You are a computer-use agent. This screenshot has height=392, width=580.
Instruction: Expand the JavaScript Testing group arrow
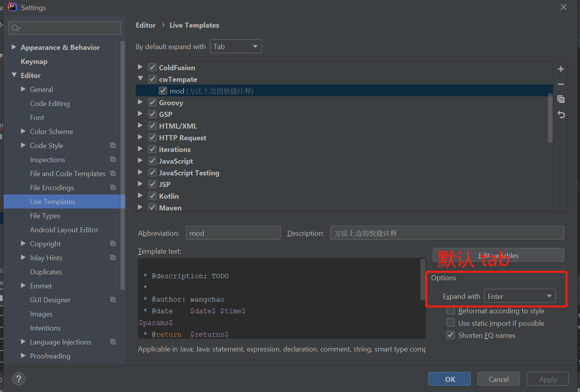point(140,172)
